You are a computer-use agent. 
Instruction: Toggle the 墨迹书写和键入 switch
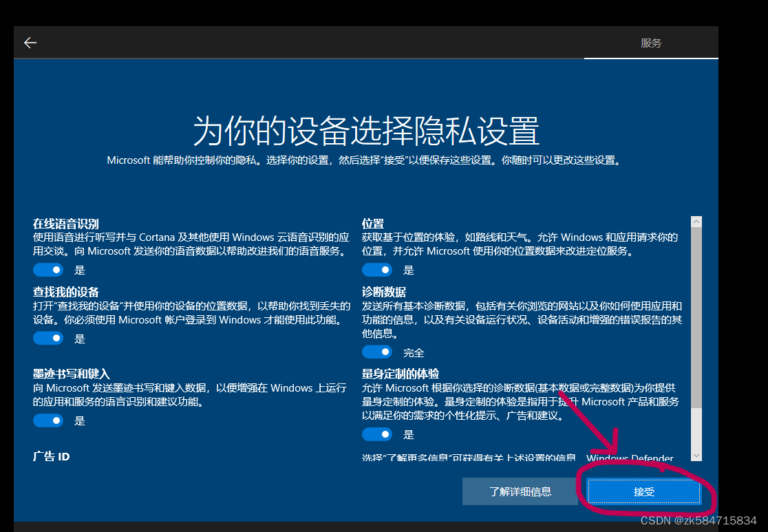[x=48, y=421]
